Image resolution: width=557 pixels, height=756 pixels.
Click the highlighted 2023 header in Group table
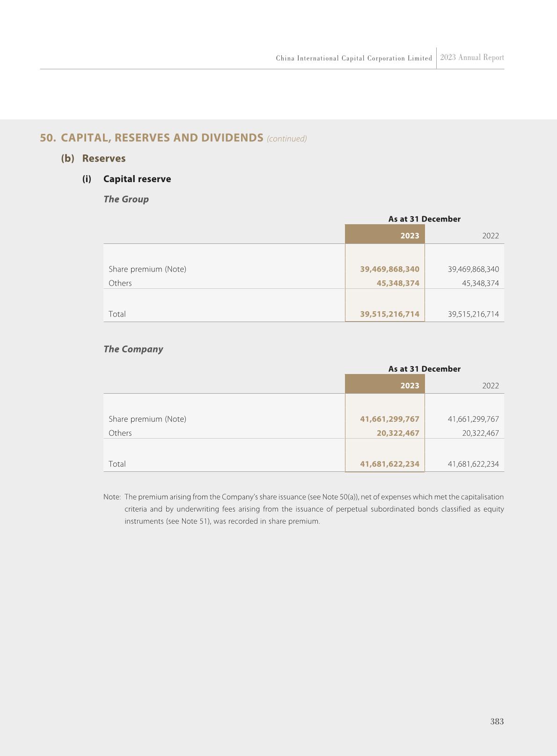click(x=410, y=236)
